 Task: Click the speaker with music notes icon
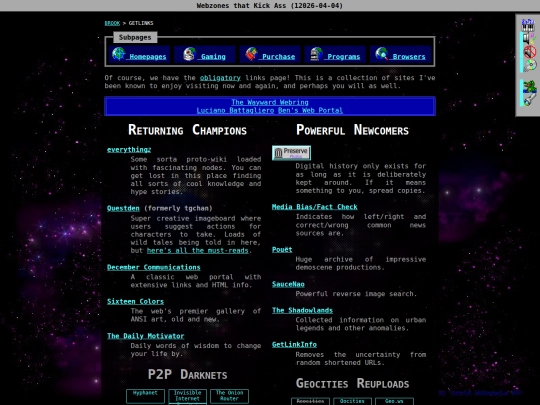coord(530,38)
